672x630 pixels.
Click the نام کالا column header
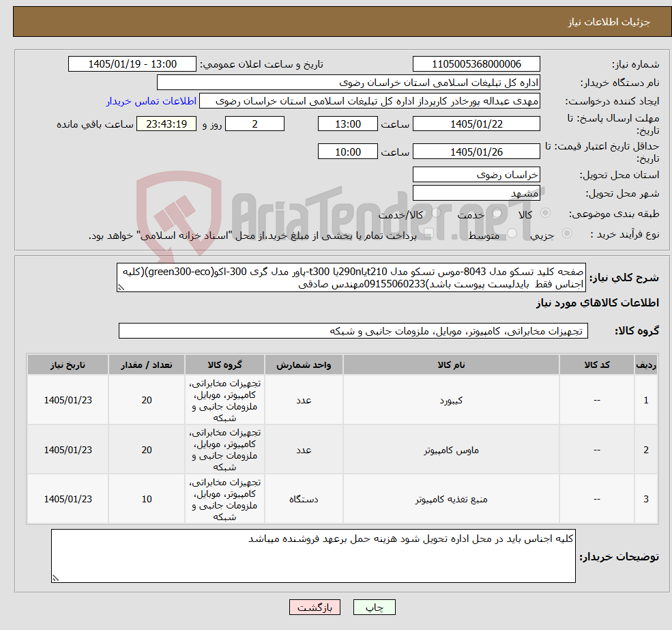tap(451, 364)
